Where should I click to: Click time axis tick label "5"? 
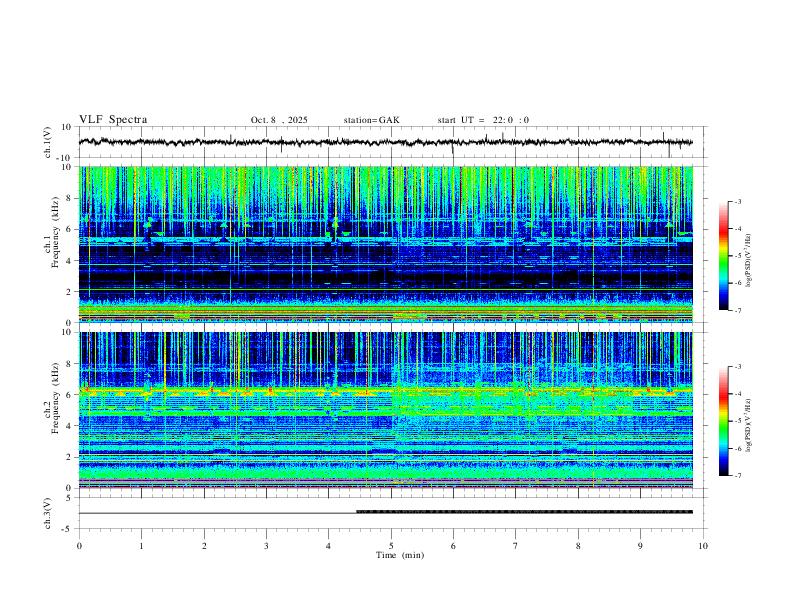click(391, 546)
